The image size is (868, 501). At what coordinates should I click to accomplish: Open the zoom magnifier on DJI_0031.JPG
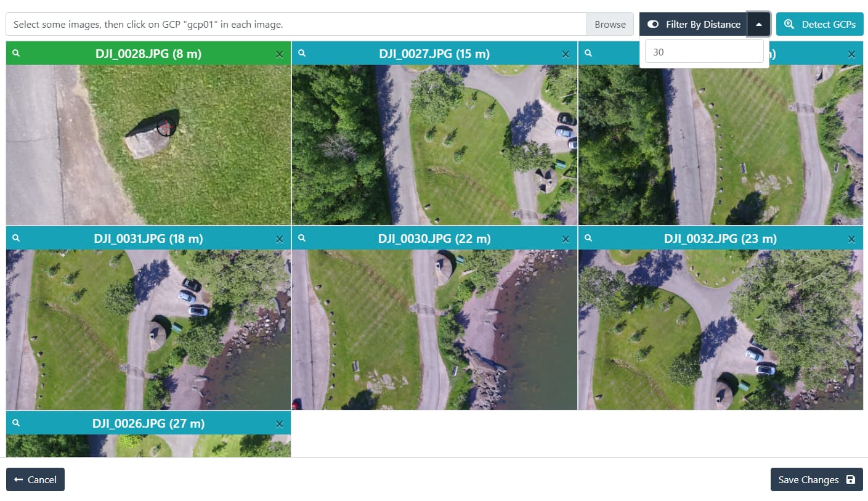pos(16,238)
